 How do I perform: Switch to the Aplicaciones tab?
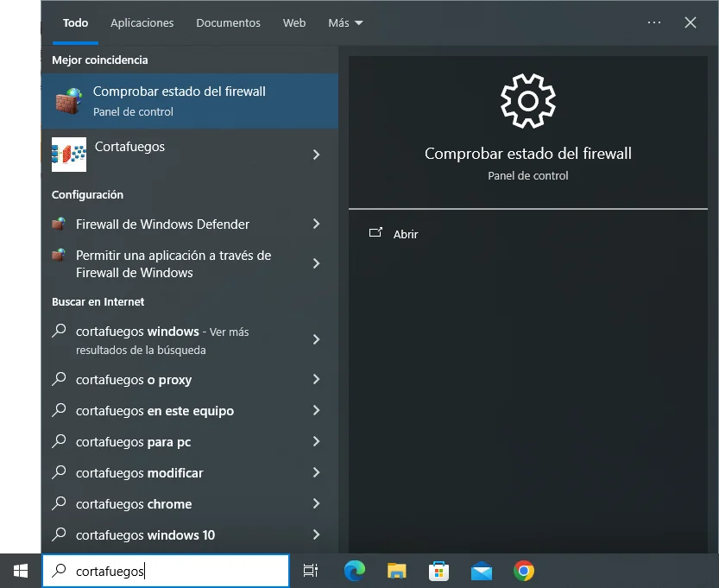click(x=142, y=22)
